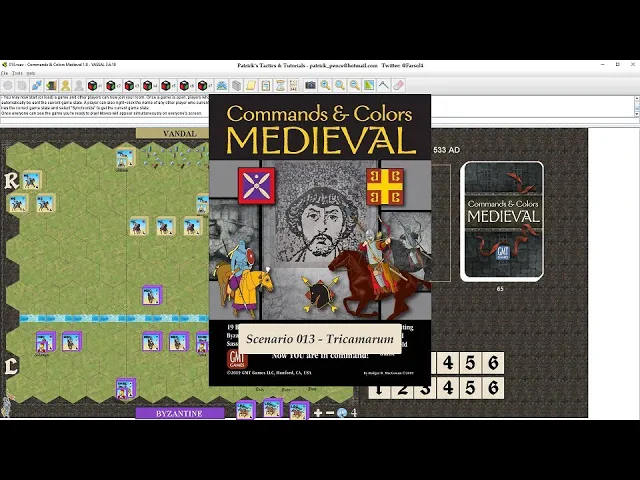
Task: Click the BYZANTINE side label
Action: 180,413
